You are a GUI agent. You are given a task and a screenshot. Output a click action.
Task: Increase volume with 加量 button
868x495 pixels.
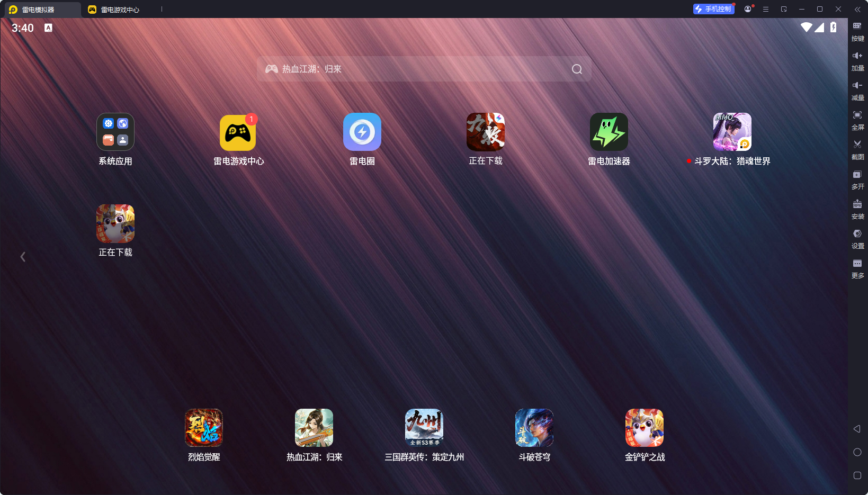coord(857,61)
